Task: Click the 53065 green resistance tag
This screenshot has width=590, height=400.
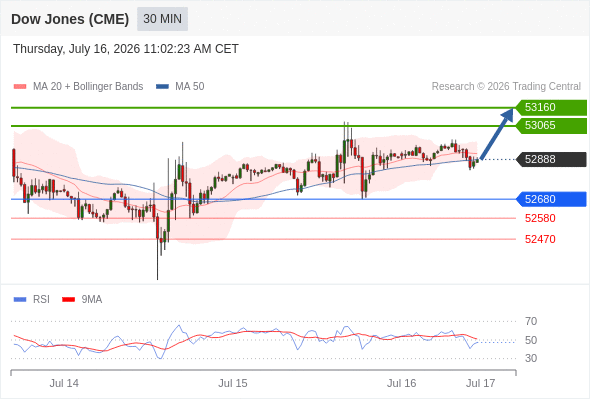Action: point(551,125)
